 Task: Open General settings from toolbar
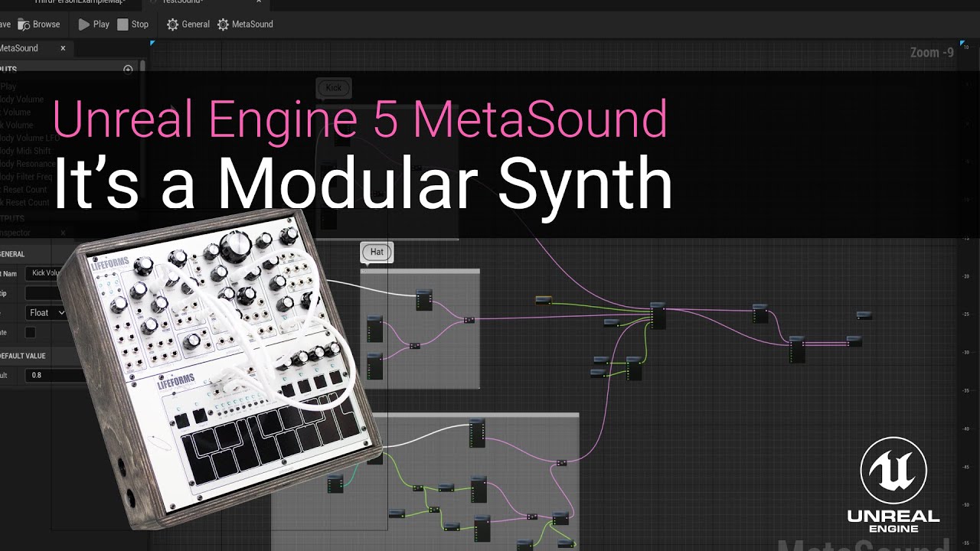[188, 24]
